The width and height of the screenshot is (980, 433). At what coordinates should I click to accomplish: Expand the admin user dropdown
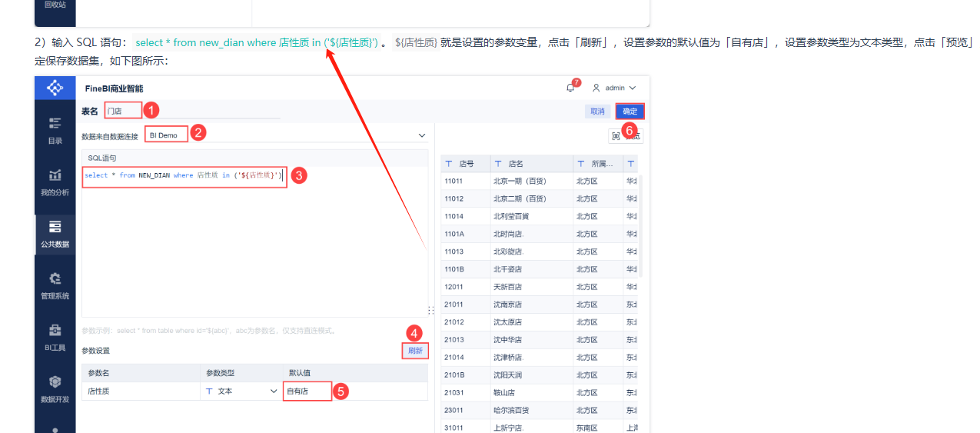[614, 88]
